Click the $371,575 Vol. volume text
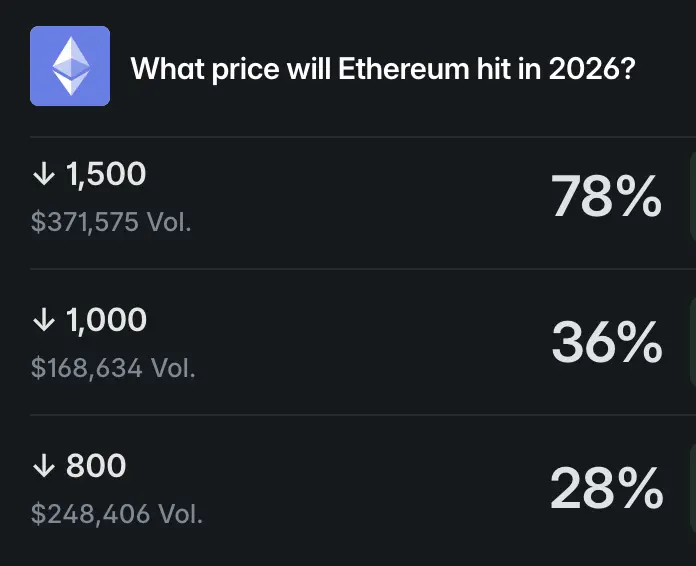 coord(111,222)
